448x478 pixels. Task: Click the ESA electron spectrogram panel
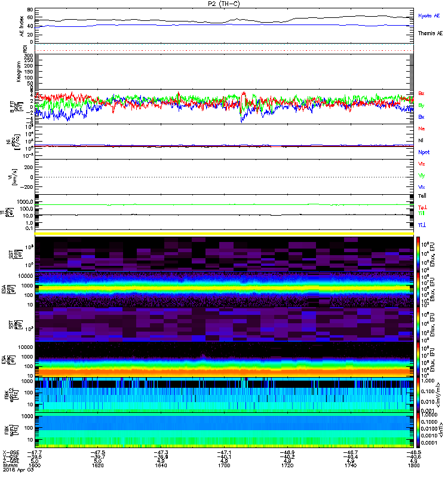point(224,360)
